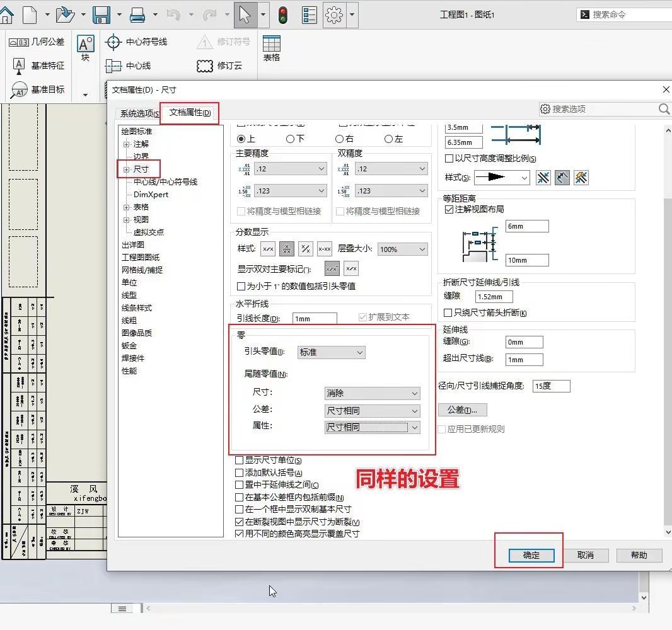
Task: Click the second arrow placement icon beside 样式
Action: tap(562, 177)
